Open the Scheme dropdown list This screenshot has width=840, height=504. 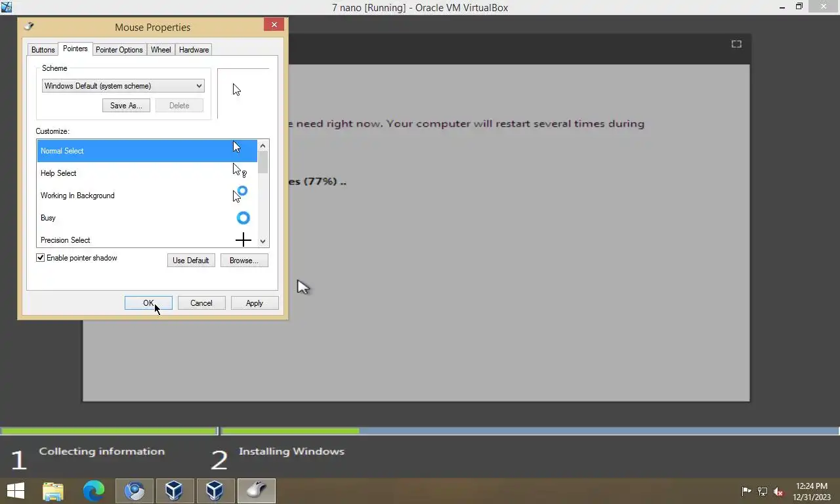[x=123, y=86]
